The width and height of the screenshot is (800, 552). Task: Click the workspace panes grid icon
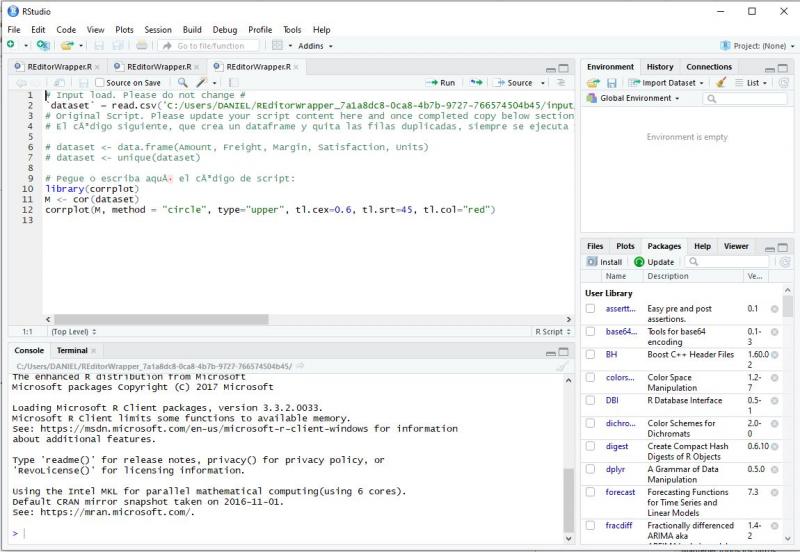tap(277, 45)
